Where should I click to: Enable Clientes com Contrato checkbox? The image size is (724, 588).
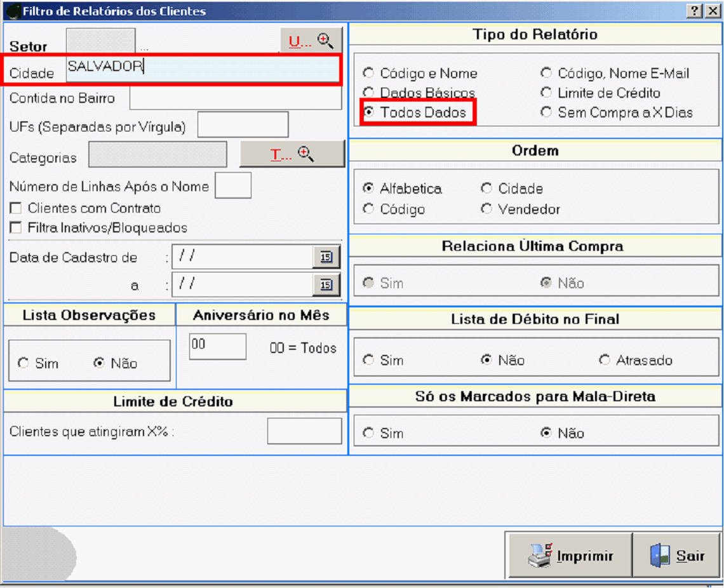pos(16,208)
